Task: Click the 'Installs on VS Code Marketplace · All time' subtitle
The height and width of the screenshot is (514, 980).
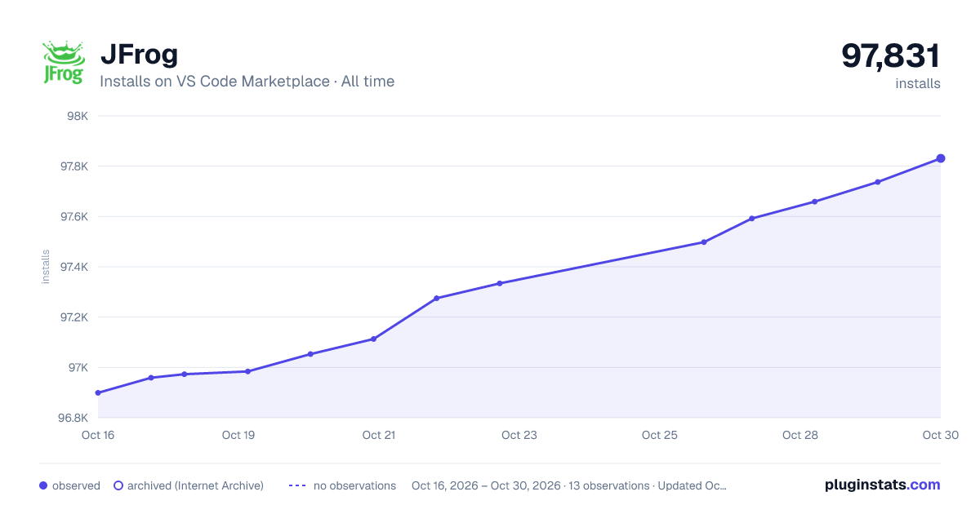Action: coord(247,82)
